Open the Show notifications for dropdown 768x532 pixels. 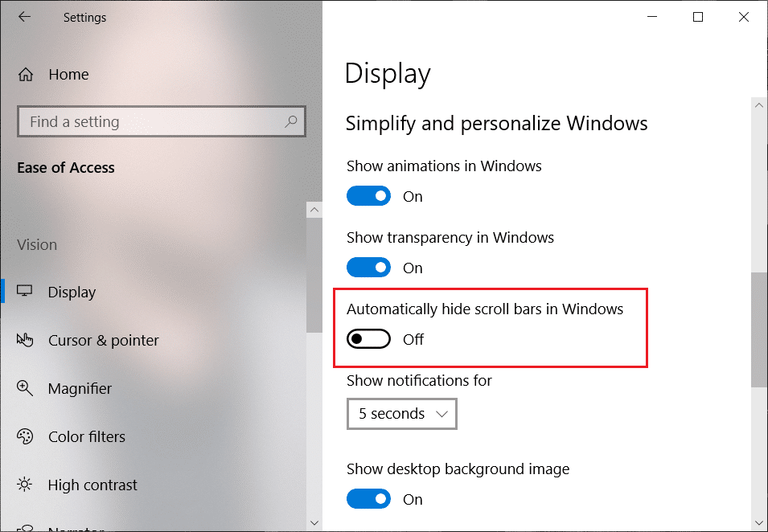tap(401, 413)
